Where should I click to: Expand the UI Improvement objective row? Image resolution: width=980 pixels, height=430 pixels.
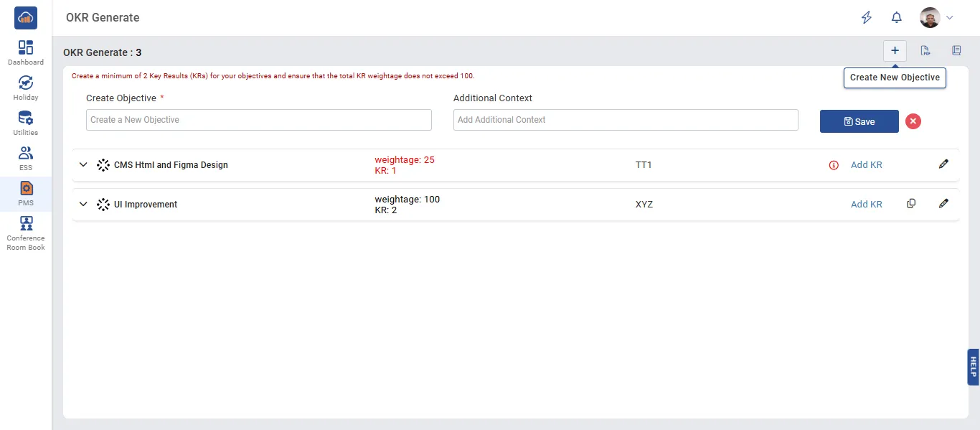(x=83, y=204)
